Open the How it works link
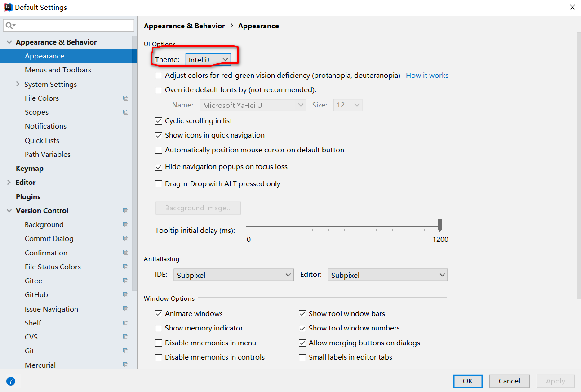581x392 pixels. coord(427,76)
